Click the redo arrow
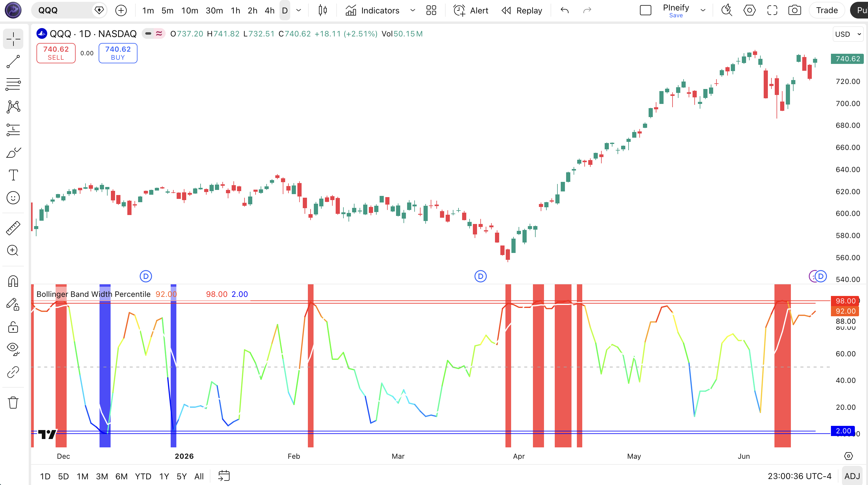868x485 pixels. pyautogui.click(x=587, y=10)
